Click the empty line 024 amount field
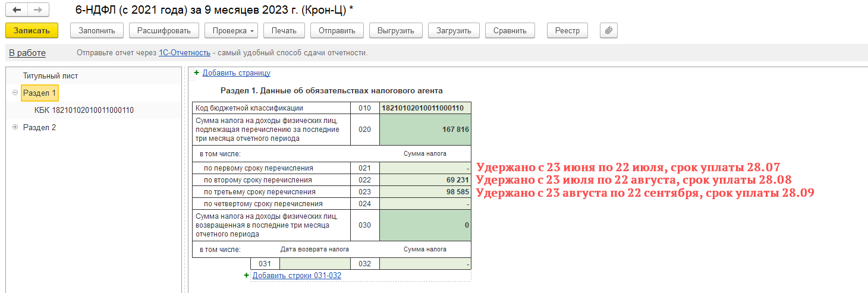This screenshot has height=293, width=868. [425, 204]
